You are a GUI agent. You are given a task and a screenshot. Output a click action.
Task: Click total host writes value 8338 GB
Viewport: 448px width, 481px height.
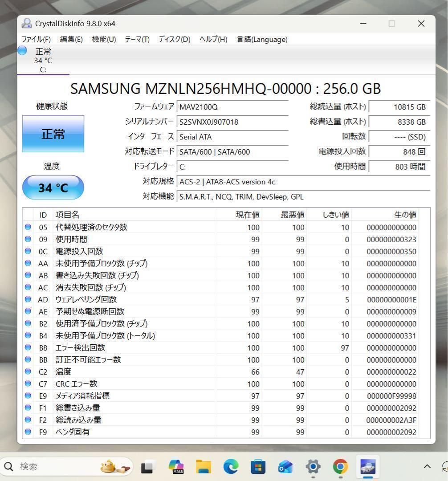coord(399,122)
